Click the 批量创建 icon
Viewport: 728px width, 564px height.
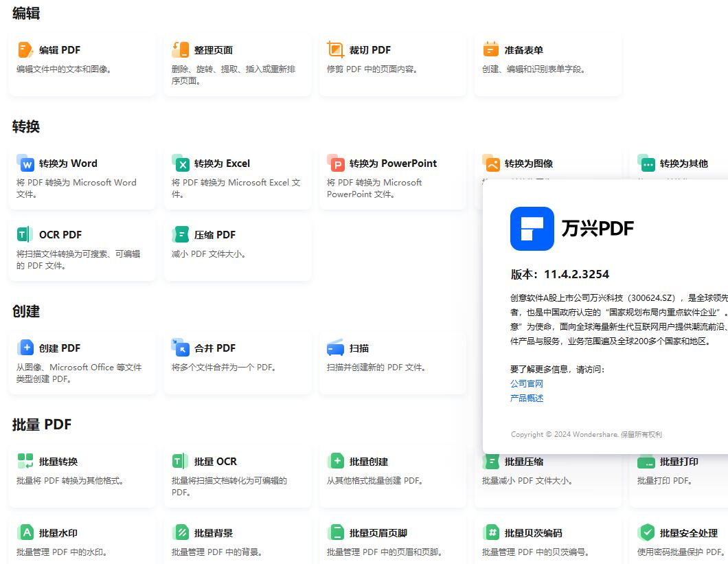click(335, 461)
